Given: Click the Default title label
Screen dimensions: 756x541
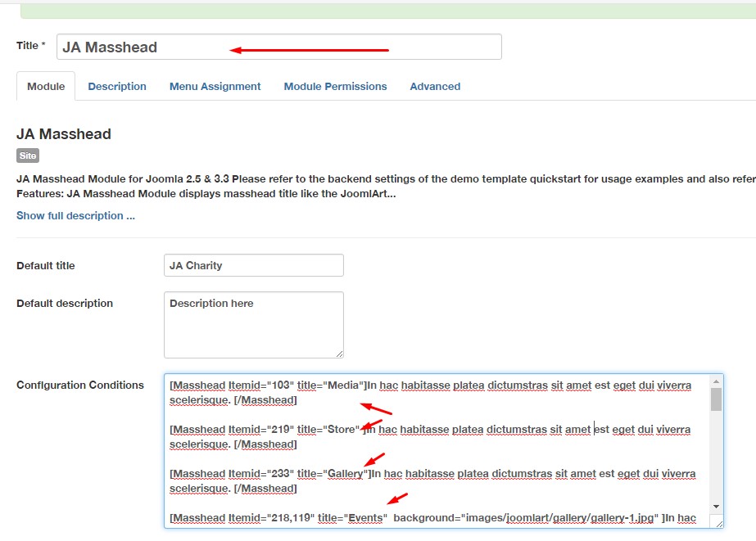Looking at the screenshot, I should (x=46, y=265).
